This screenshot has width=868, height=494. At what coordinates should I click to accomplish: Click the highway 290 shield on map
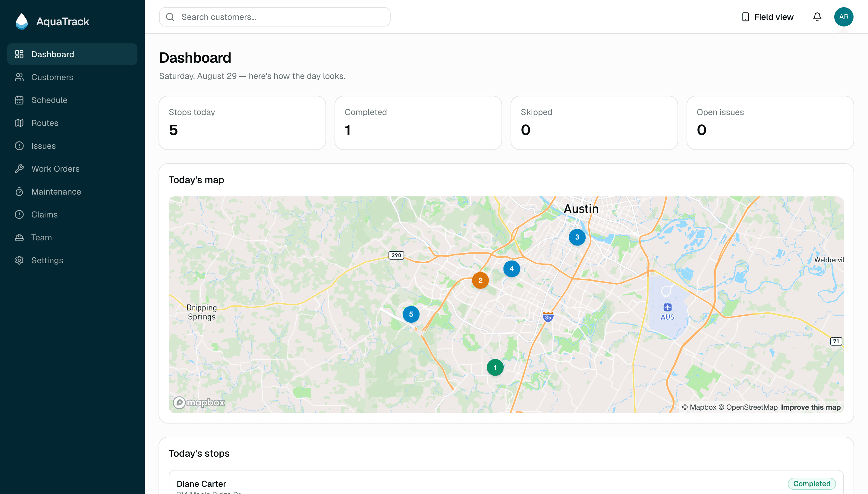click(x=396, y=255)
